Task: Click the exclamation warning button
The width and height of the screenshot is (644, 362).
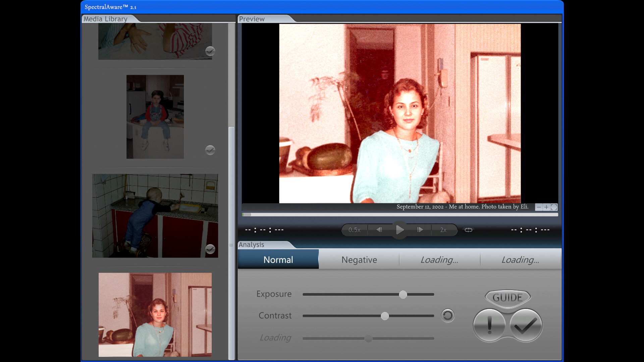Action: (x=489, y=324)
